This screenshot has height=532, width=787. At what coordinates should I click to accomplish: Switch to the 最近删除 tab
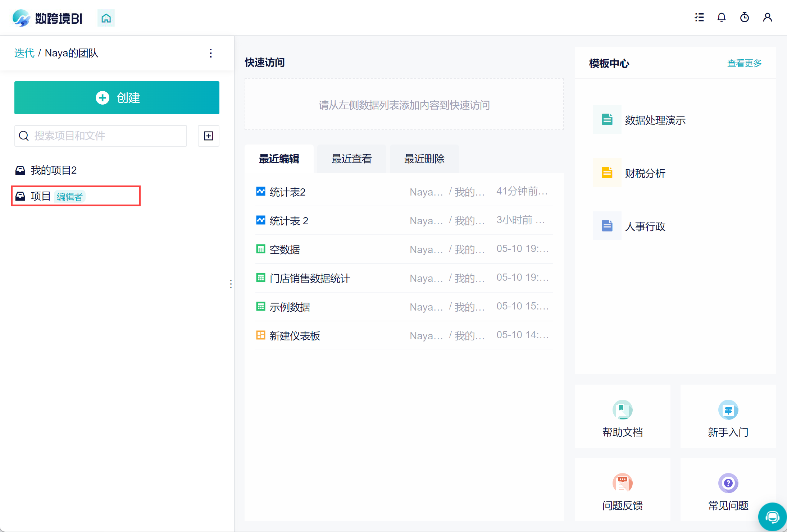coord(424,159)
